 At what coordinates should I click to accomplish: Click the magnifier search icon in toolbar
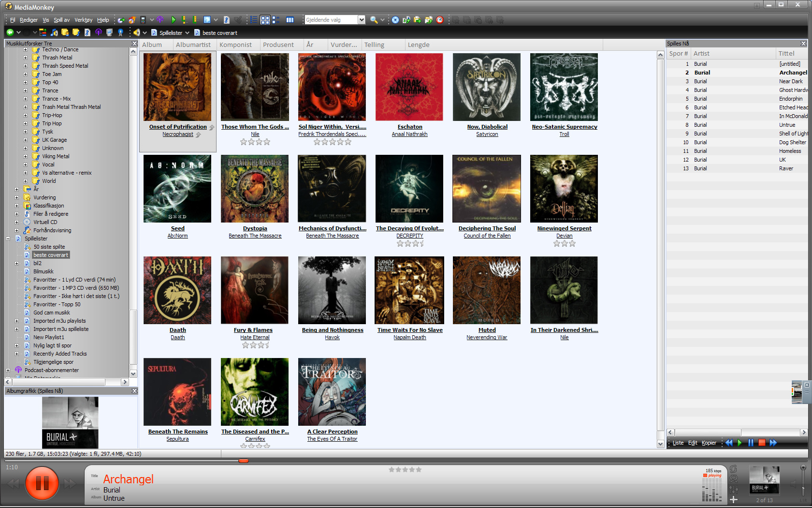[x=374, y=20]
